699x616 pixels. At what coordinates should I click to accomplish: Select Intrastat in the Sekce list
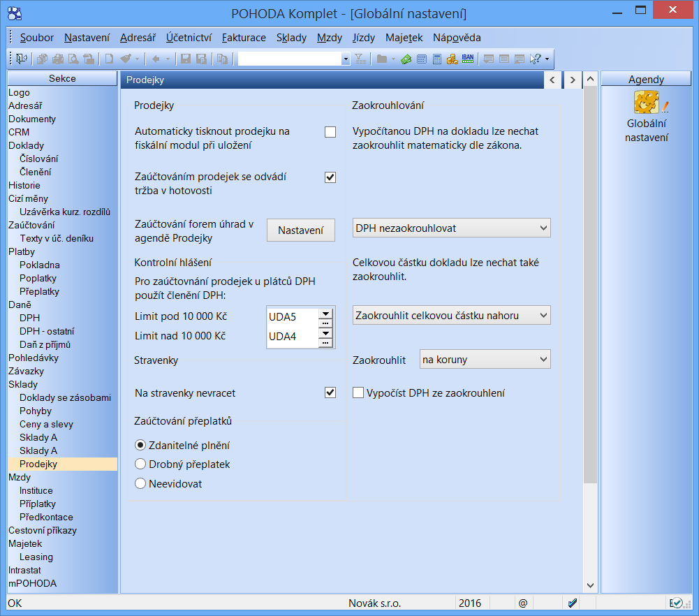(25, 571)
